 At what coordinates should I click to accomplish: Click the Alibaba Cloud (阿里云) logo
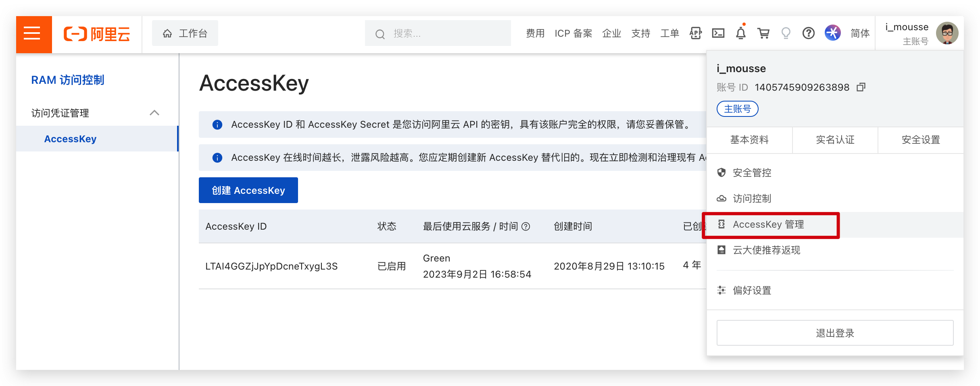pyautogui.click(x=97, y=34)
